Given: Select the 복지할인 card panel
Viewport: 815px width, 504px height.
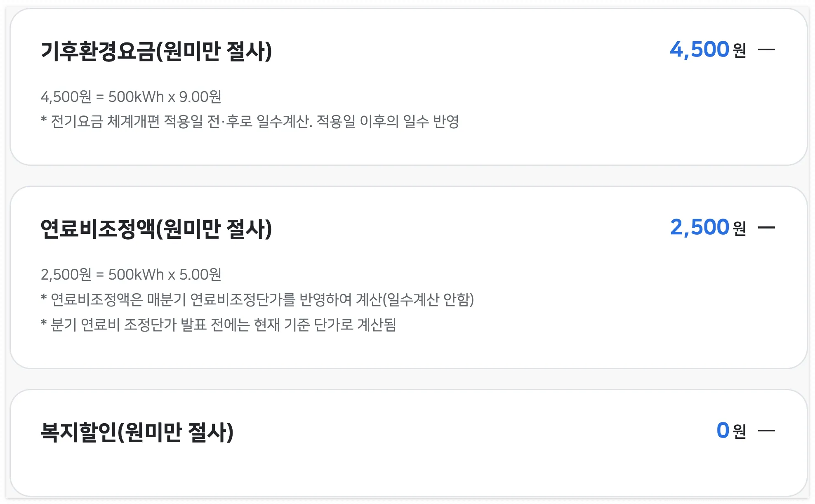Looking at the screenshot, I should (407, 443).
